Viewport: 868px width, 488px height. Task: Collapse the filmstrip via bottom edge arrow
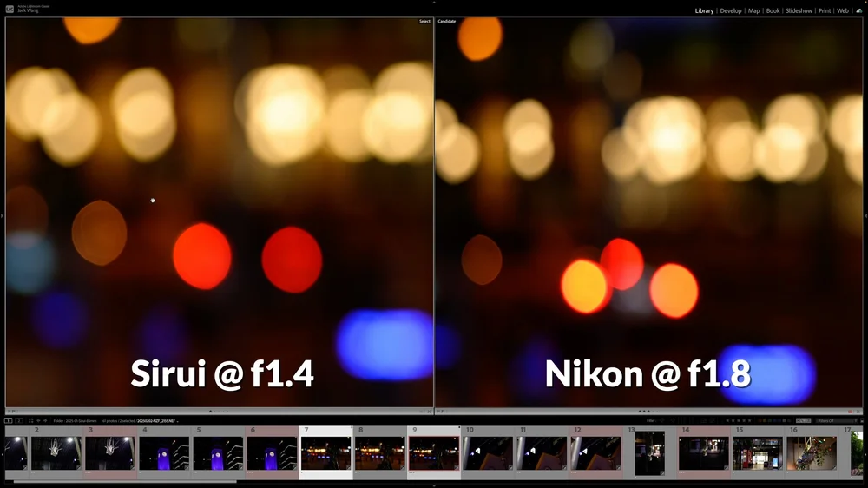(434, 485)
